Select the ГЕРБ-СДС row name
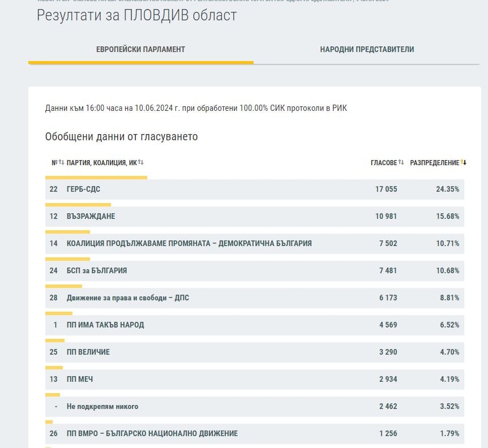 (83, 189)
